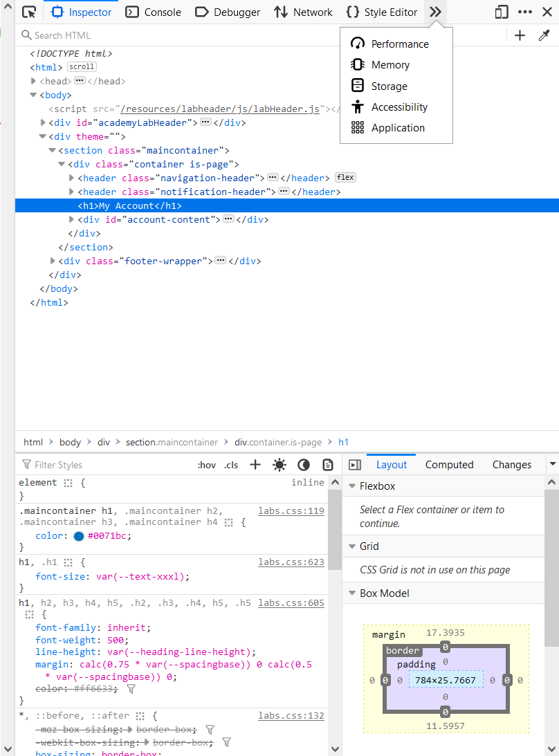559x756 pixels.
Task: Toggle the flex badge on navigation-header
Action: pos(345,178)
